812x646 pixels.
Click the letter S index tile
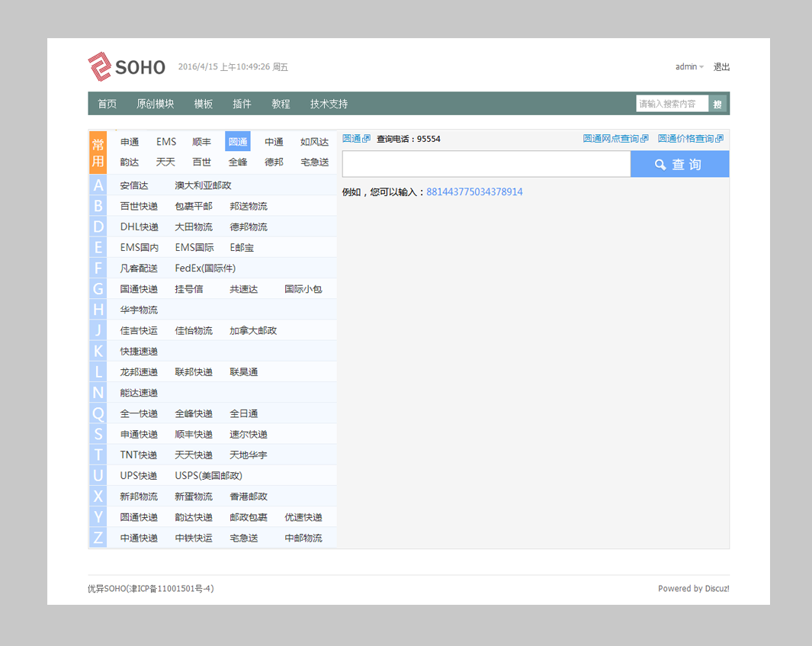click(x=98, y=434)
